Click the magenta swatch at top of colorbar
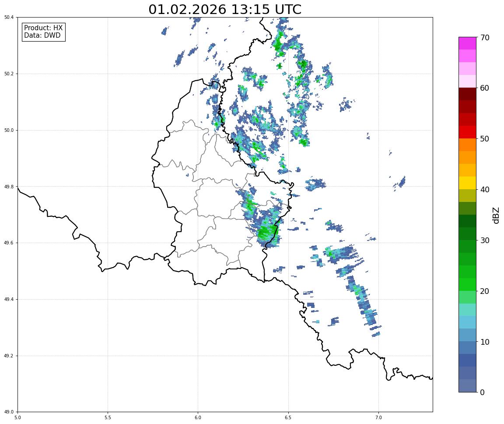This screenshot has width=504, height=424. (x=467, y=43)
